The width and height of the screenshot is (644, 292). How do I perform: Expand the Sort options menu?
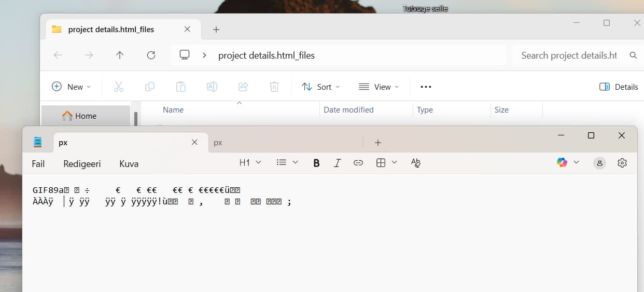(321, 87)
